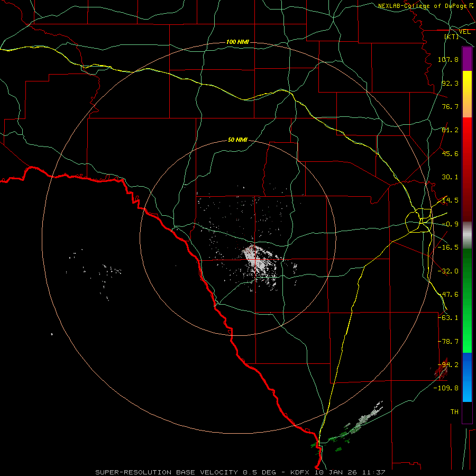Click the -0.9 velocity scale value
Image resolution: width=476 pixels, height=476 pixels.
pyautogui.click(x=450, y=224)
